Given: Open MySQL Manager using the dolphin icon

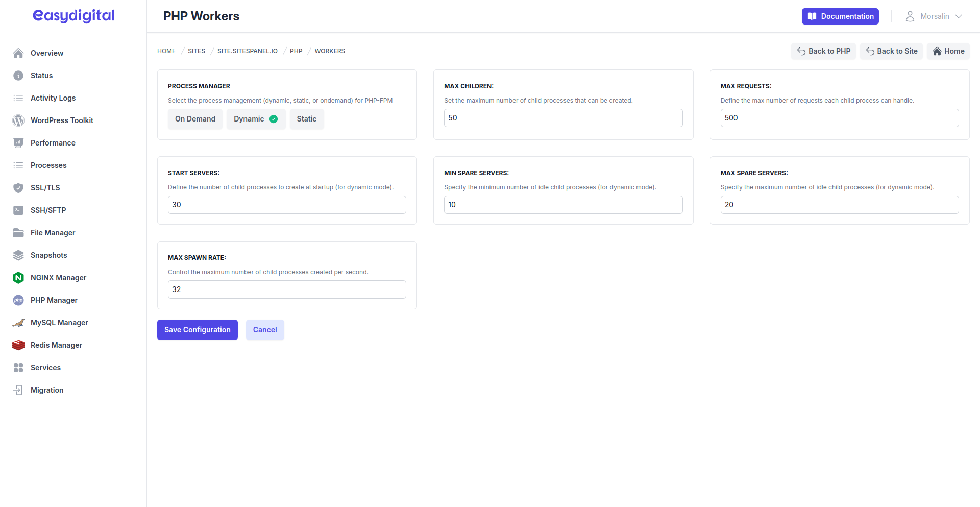Looking at the screenshot, I should coord(18,322).
